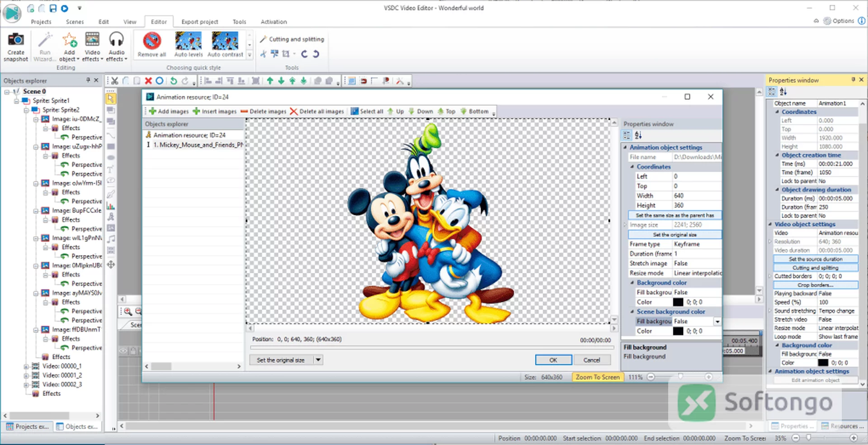Click the red delete X icon in editor toolbar

148,81
